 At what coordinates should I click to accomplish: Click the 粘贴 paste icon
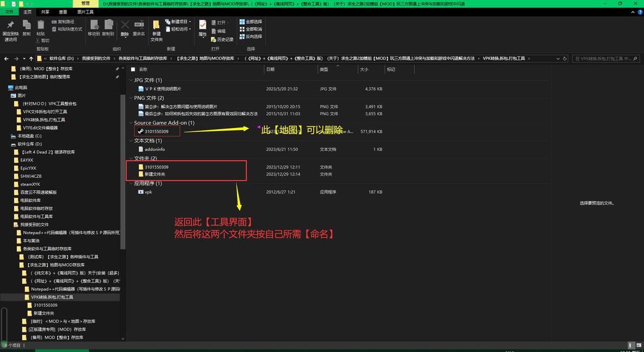click(x=41, y=25)
